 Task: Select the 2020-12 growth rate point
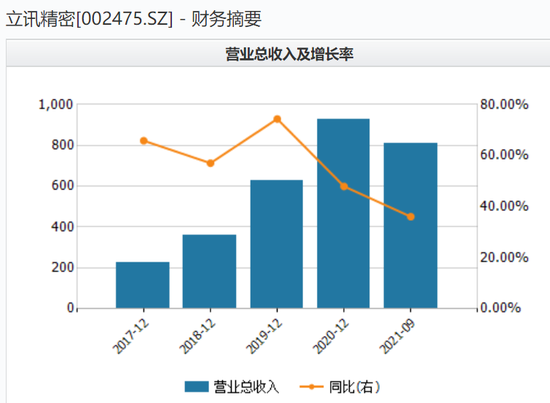tap(344, 187)
